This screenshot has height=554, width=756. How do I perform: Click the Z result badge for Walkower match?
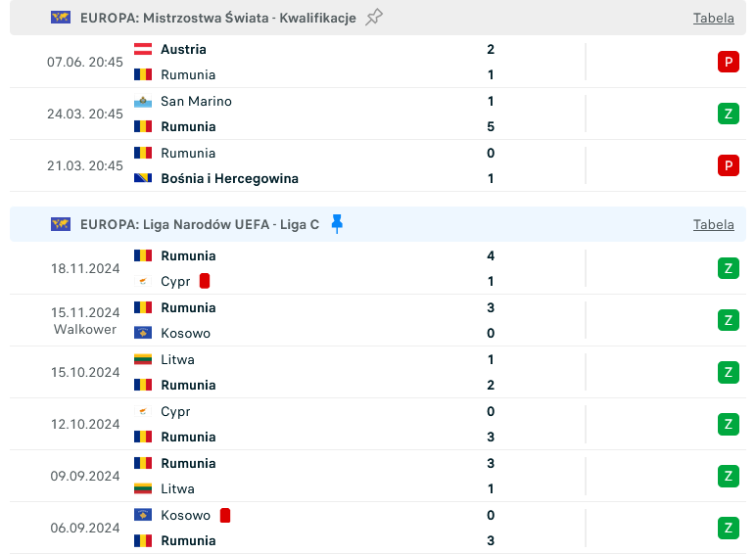(x=728, y=320)
